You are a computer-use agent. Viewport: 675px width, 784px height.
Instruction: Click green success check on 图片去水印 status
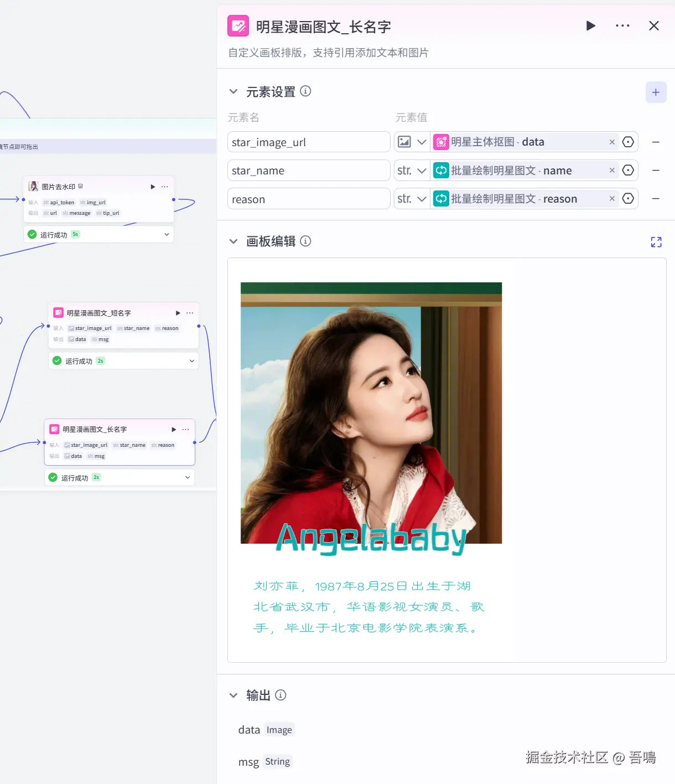pyautogui.click(x=32, y=234)
